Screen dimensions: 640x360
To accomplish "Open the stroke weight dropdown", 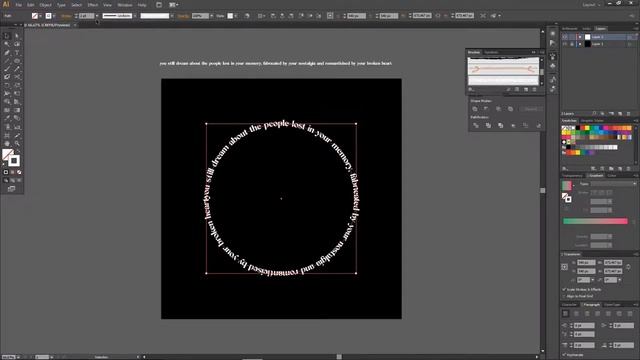I will pyautogui.click(x=97, y=16).
